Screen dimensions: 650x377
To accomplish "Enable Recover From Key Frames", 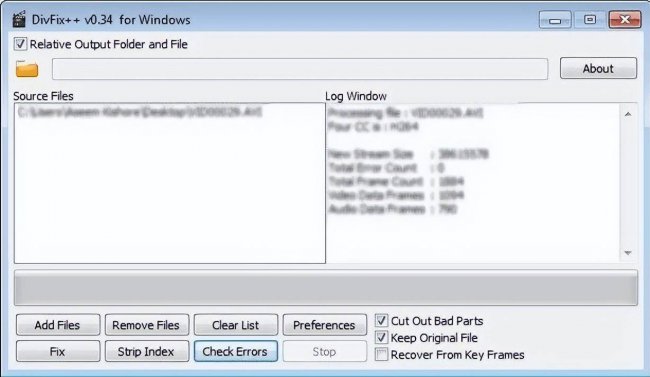I will [x=381, y=355].
